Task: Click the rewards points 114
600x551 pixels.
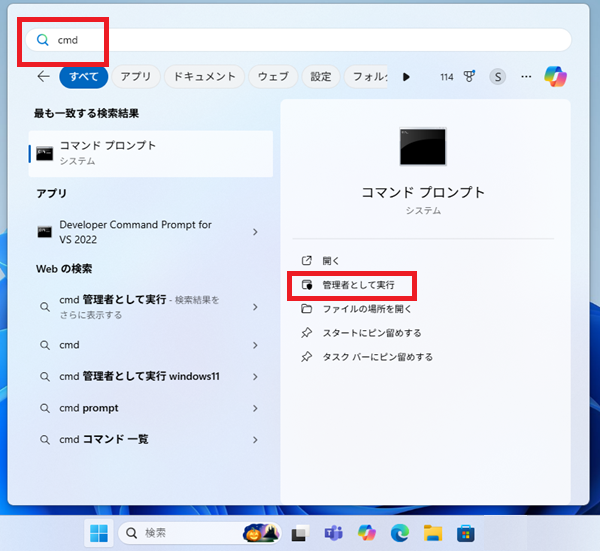Action: [x=447, y=77]
